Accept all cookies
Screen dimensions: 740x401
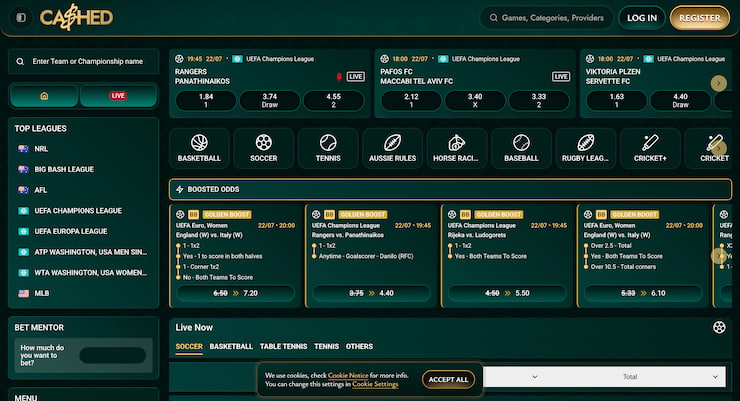[448, 379]
